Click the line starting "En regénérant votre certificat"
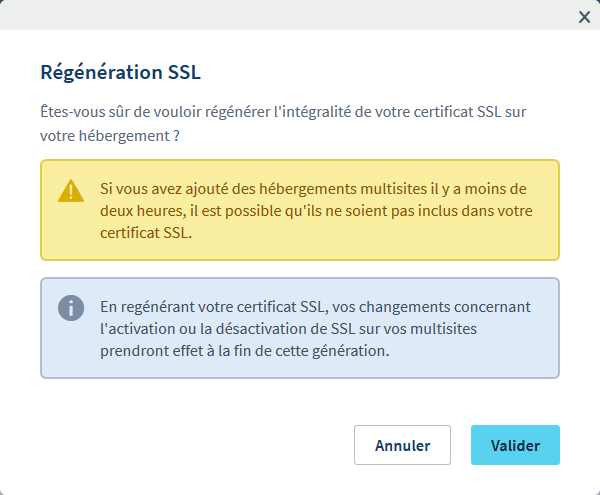 (x=315, y=305)
